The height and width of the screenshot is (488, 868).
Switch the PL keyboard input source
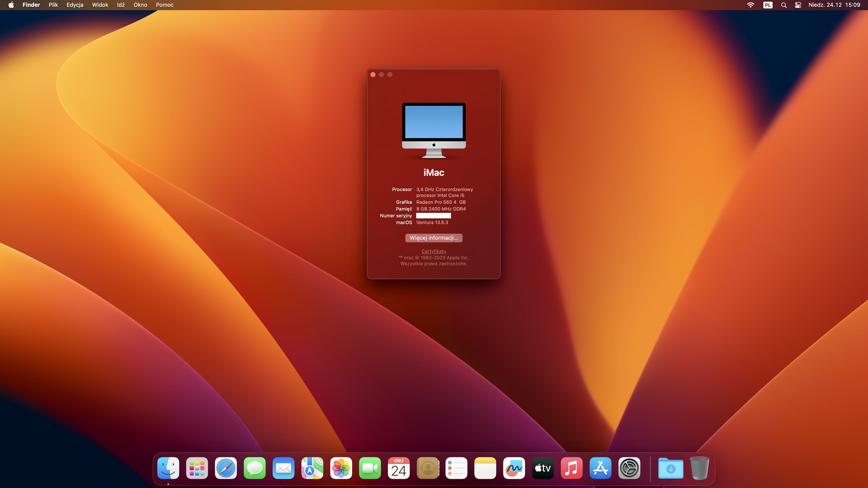click(768, 5)
